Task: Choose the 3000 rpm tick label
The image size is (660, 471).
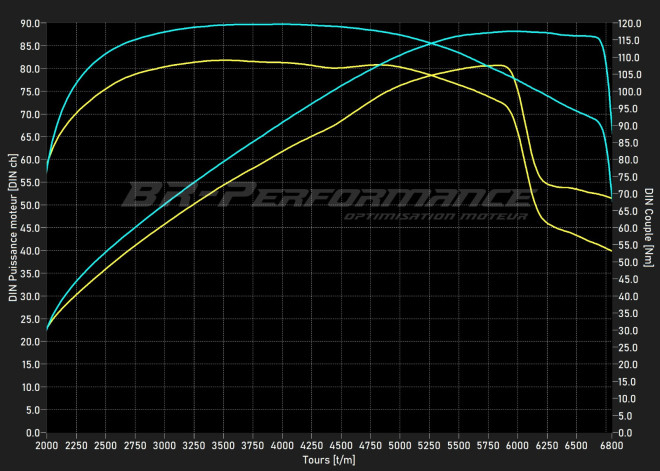Action: click(165, 445)
